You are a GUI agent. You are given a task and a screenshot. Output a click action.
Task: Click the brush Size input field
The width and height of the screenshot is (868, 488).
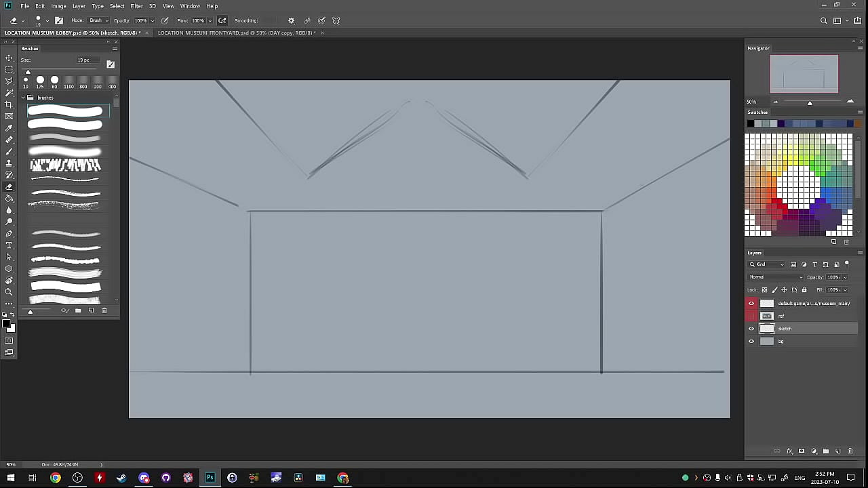pos(87,60)
